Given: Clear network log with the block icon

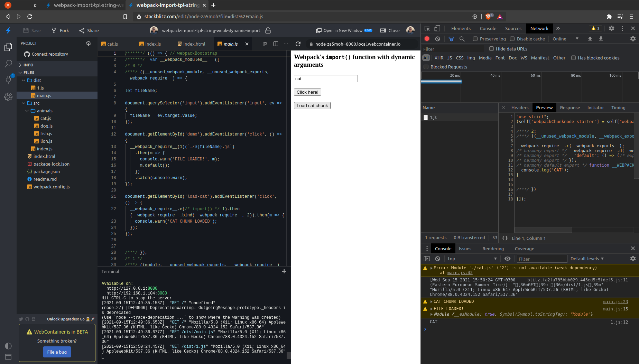Looking at the screenshot, I should click(x=437, y=39).
